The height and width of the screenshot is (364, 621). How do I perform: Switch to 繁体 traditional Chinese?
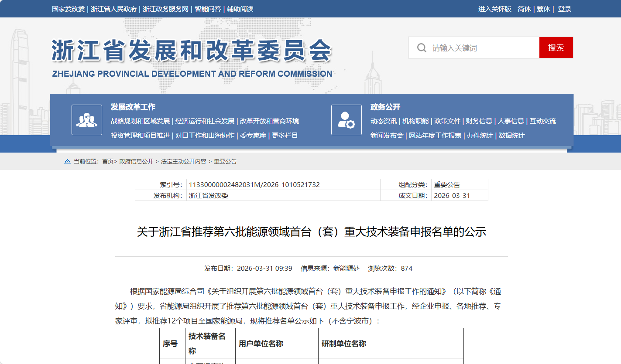coord(543,9)
